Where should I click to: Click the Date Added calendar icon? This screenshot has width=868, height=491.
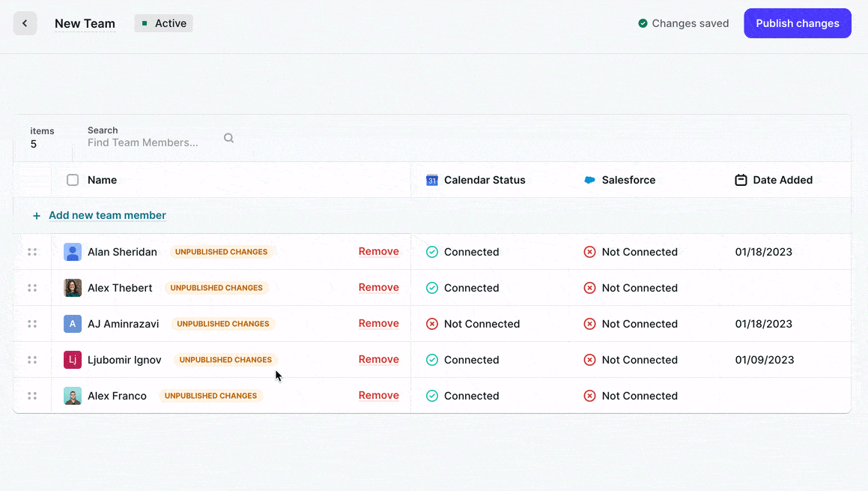click(741, 180)
